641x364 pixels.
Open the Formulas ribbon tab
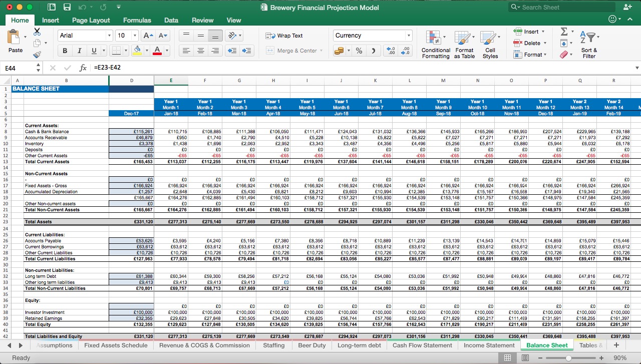137,20
